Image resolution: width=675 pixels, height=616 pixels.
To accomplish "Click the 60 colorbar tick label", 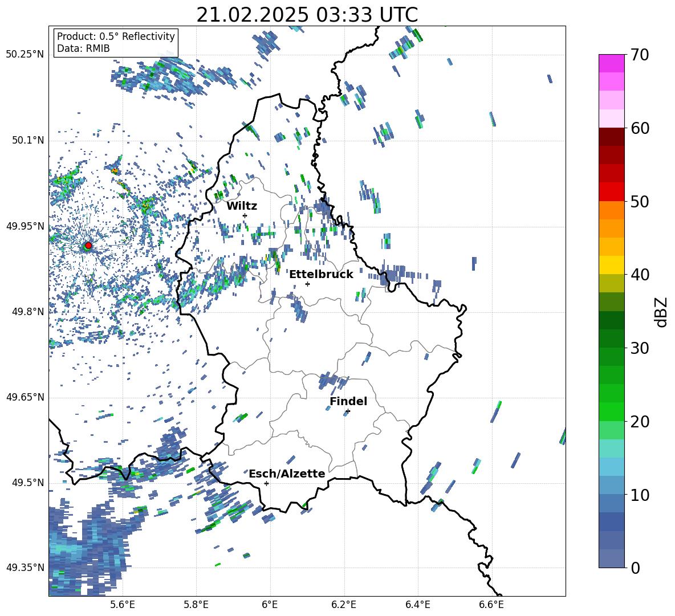I will tap(640, 128).
